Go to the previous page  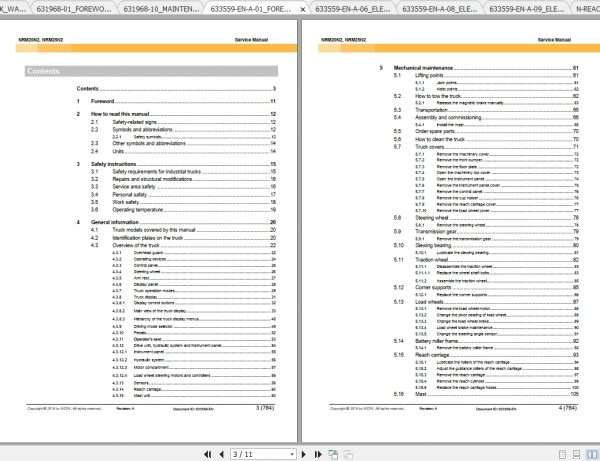click(x=222, y=454)
